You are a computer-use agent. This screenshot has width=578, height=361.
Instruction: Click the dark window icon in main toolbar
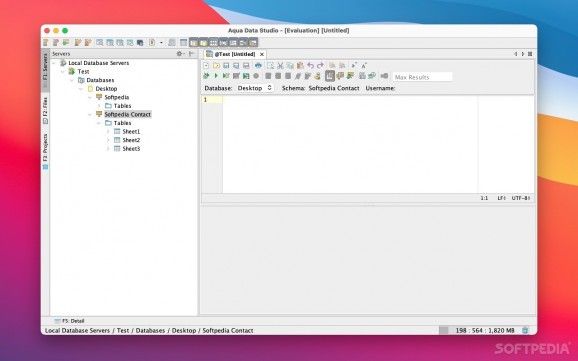(140, 42)
